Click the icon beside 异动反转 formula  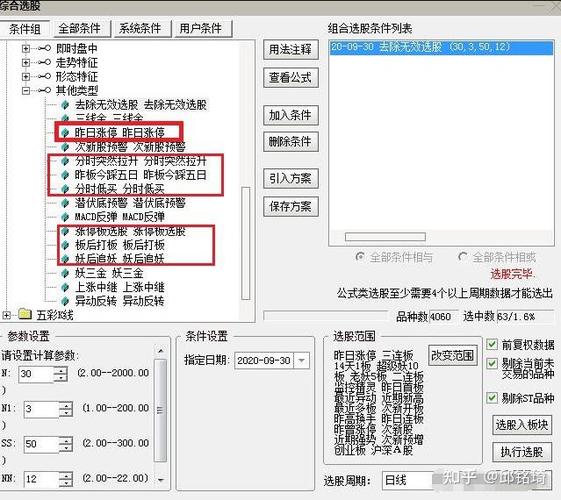65,301
